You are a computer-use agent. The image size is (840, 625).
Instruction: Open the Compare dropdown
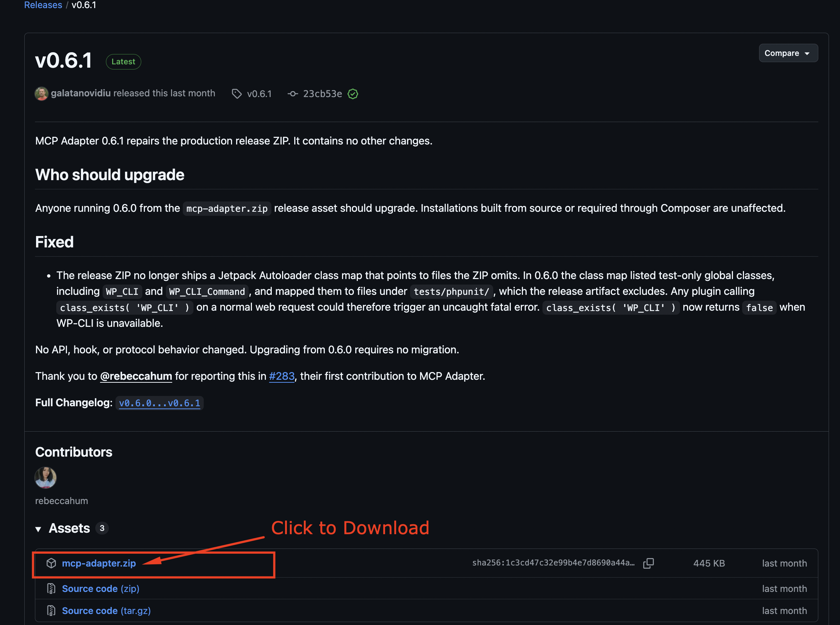(x=788, y=53)
